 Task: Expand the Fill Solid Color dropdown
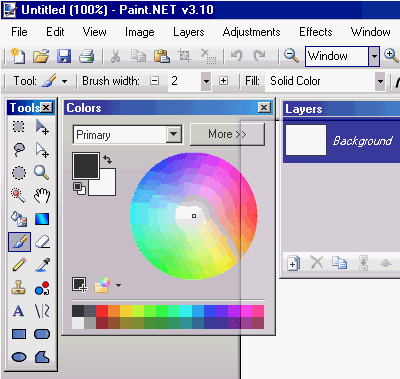[380, 81]
